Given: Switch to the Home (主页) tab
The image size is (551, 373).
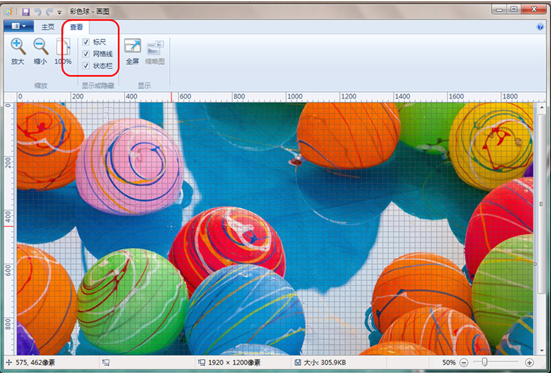Looking at the screenshot, I should pyautogui.click(x=48, y=27).
